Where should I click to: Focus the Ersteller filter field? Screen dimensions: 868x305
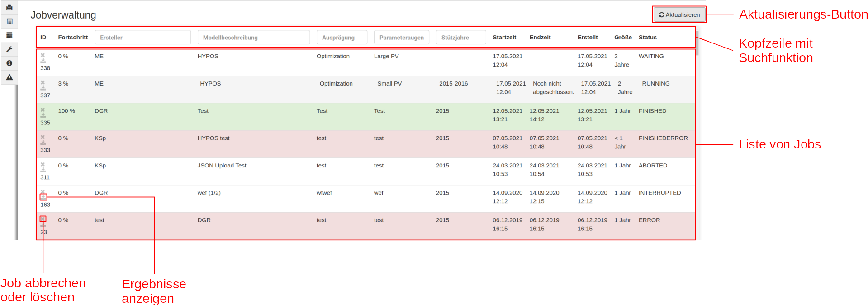pyautogui.click(x=142, y=38)
